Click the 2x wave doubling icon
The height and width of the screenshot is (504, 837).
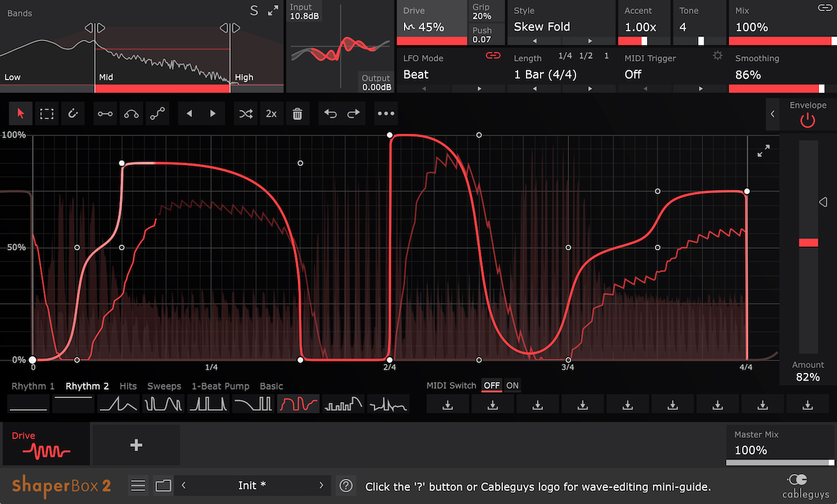pyautogui.click(x=271, y=113)
